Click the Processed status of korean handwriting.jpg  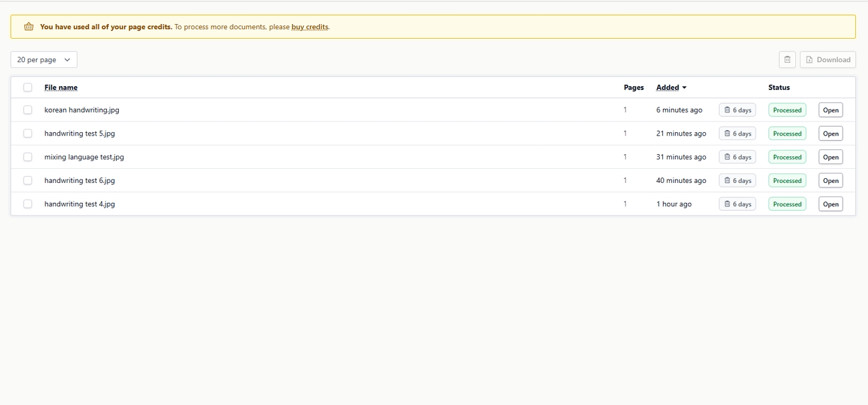(x=787, y=110)
